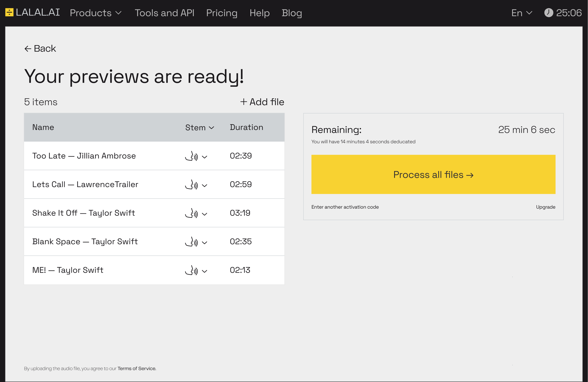Select the Too Late — Jillian Ambrose row
Viewport: 588px width, 382px height.
point(154,156)
